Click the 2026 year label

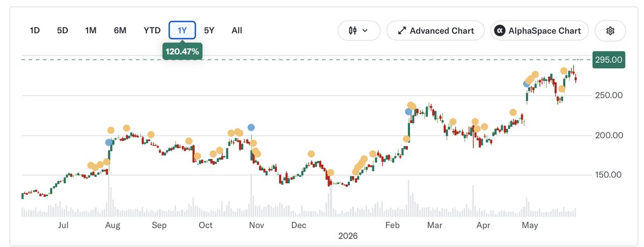click(348, 236)
